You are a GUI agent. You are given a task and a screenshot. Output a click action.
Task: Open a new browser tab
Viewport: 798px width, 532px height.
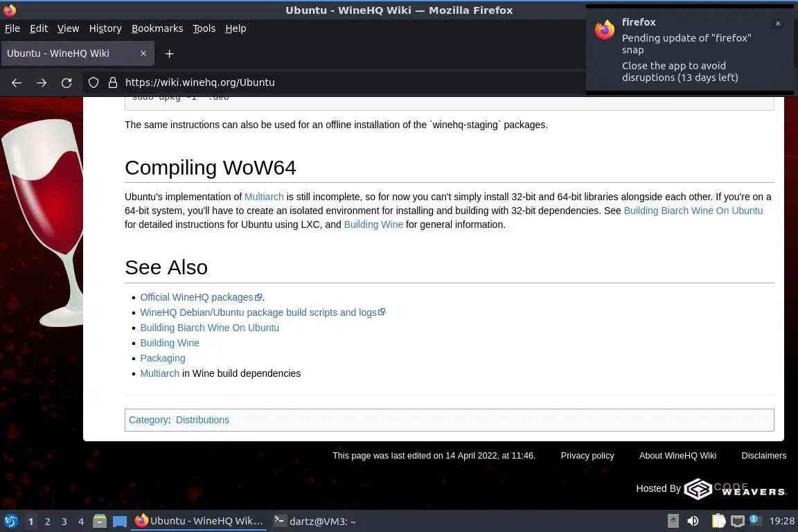(x=170, y=53)
